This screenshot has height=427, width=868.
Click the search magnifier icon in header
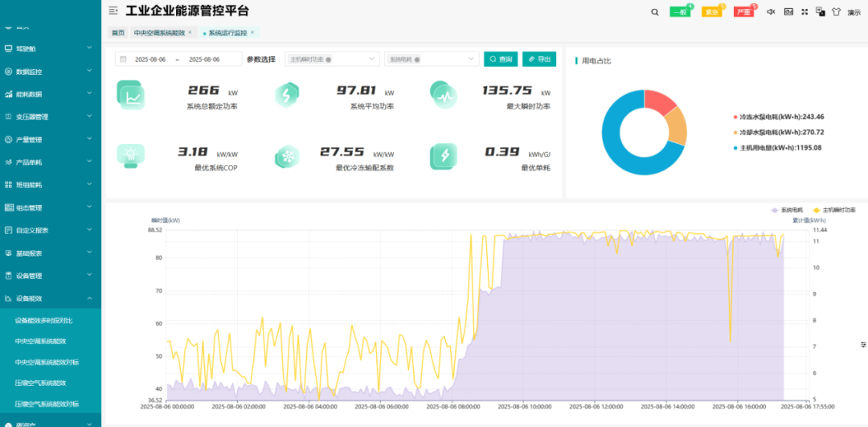coord(655,12)
